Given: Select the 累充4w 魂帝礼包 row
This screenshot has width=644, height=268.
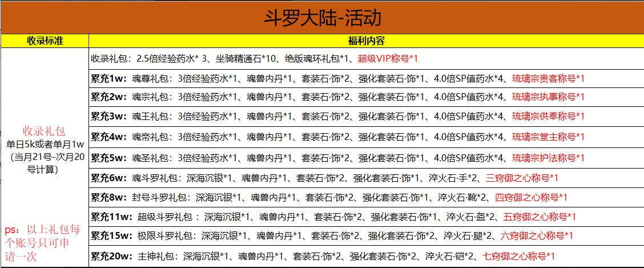Looking at the screenshot, I should coord(366,137).
